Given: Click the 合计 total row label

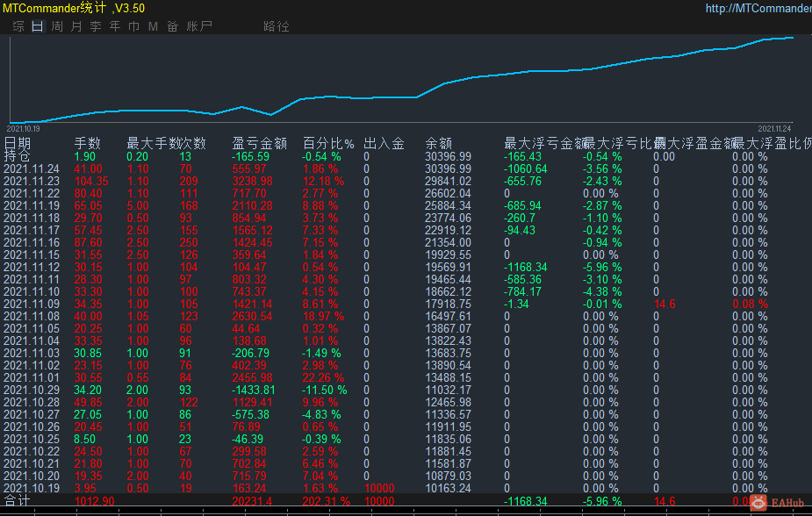Looking at the screenshot, I should [17, 500].
